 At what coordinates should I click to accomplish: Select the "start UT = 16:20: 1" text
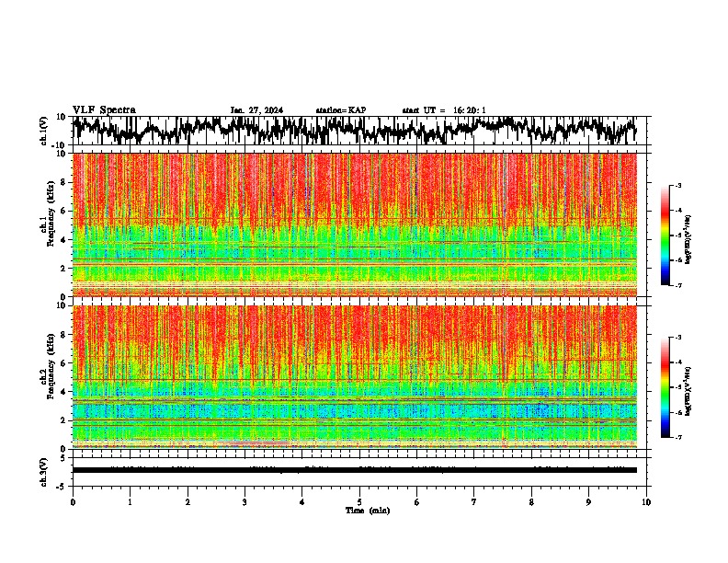click(444, 110)
